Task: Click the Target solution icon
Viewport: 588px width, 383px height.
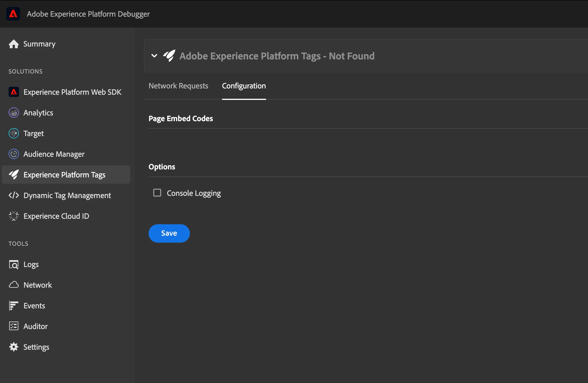Action: pyautogui.click(x=13, y=134)
